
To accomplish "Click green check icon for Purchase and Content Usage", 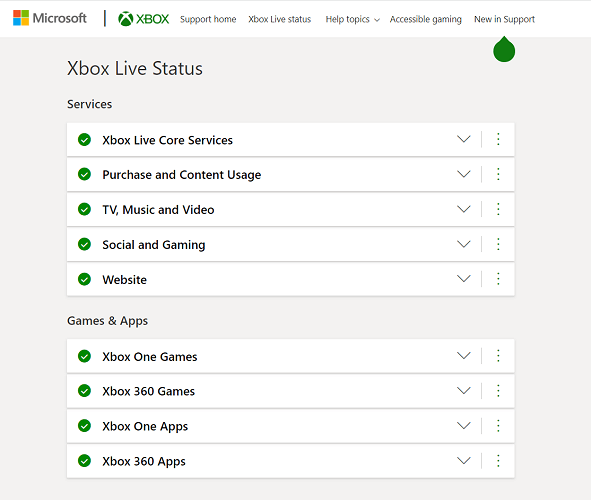I will click(84, 174).
